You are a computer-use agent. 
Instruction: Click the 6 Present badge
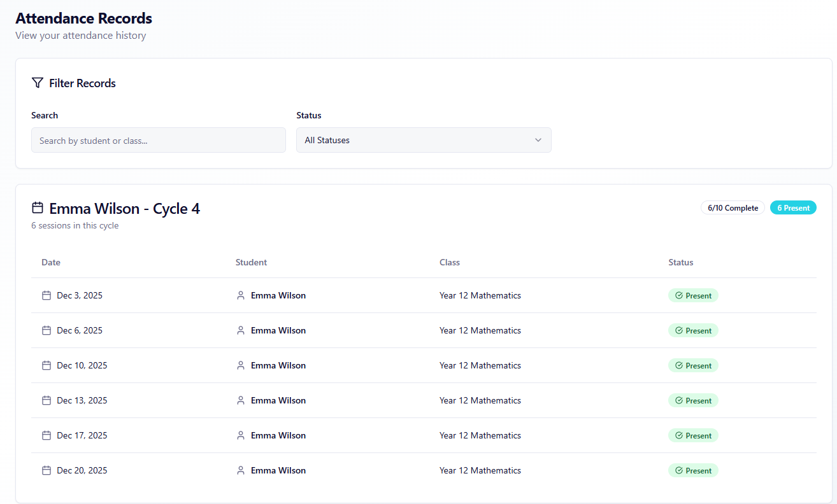pos(793,208)
